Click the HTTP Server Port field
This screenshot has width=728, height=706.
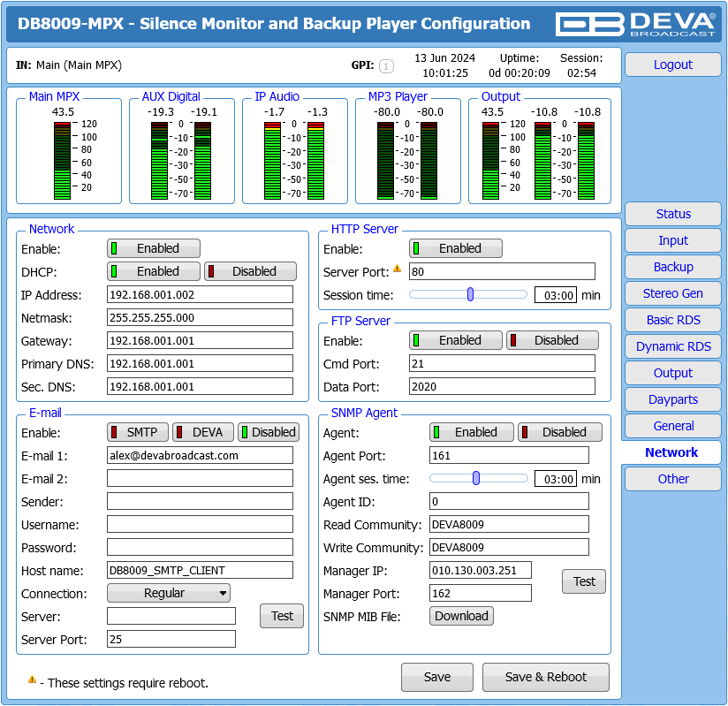point(502,272)
